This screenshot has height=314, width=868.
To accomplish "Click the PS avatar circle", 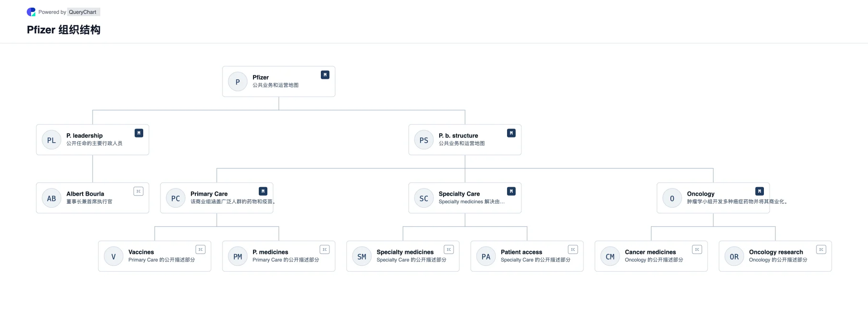I will pos(424,140).
